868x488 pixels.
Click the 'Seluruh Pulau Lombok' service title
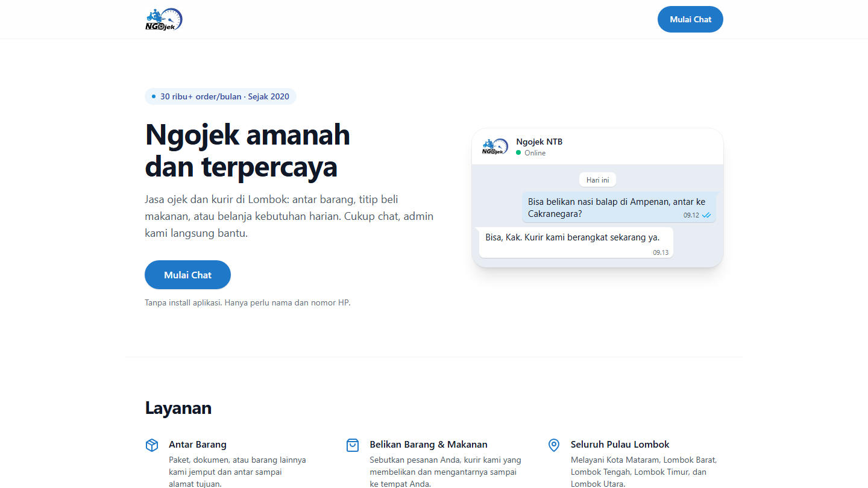620,445
